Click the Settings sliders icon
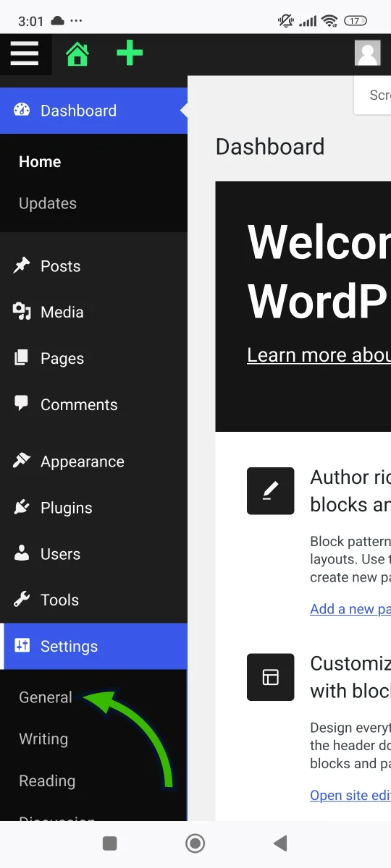The image size is (391, 868). click(22, 645)
